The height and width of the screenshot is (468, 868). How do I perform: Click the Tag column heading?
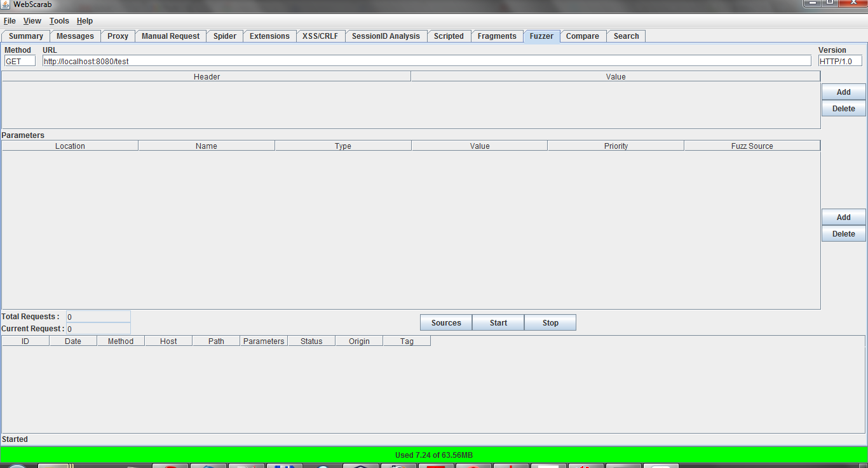pyautogui.click(x=407, y=341)
